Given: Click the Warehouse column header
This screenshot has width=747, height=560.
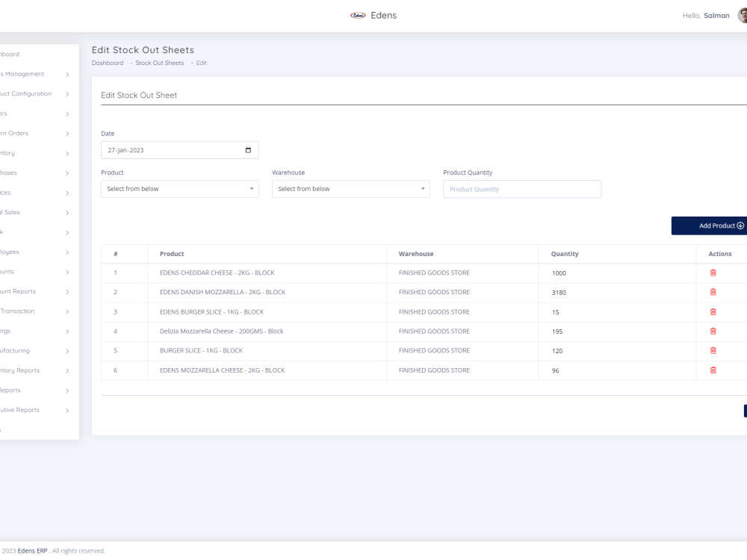Looking at the screenshot, I should click(x=416, y=254).
